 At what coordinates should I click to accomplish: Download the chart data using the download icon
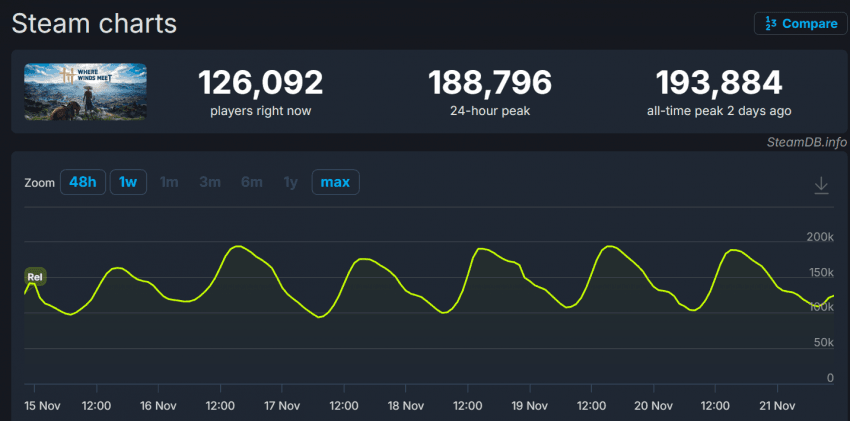pos(821,185)
